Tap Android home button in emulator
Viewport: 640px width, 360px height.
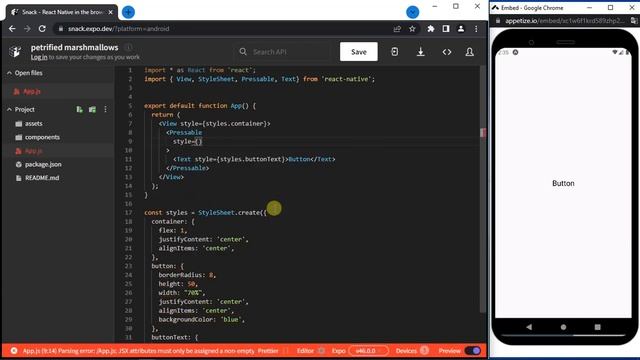click(563, 327)
